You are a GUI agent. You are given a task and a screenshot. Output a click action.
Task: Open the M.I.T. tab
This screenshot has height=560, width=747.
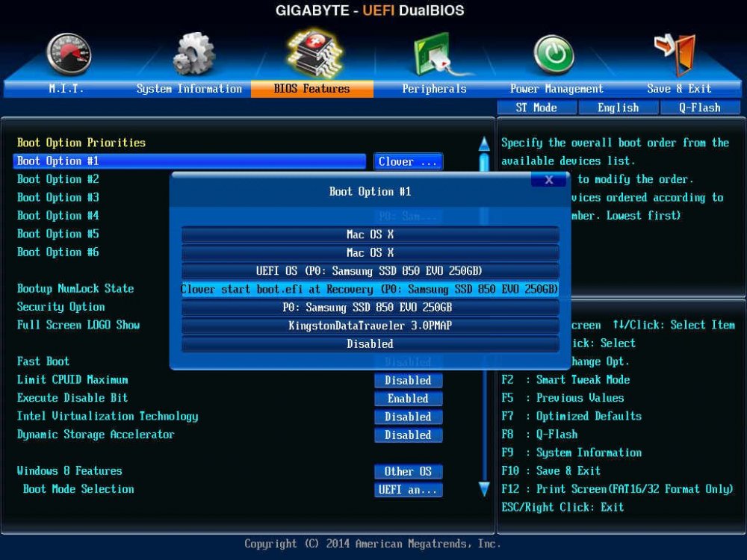click(66, 89)
